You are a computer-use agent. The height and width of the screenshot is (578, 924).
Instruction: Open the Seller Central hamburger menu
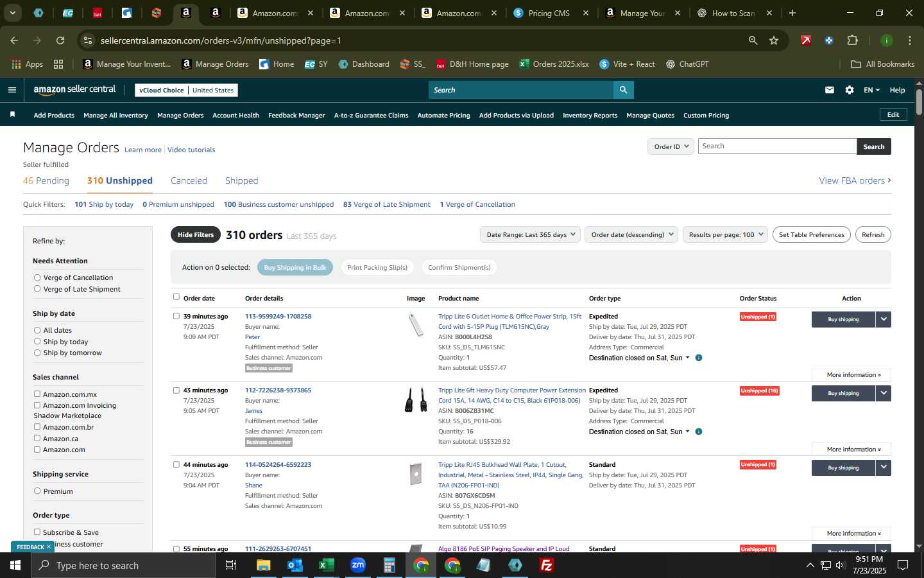coord(12,90)
